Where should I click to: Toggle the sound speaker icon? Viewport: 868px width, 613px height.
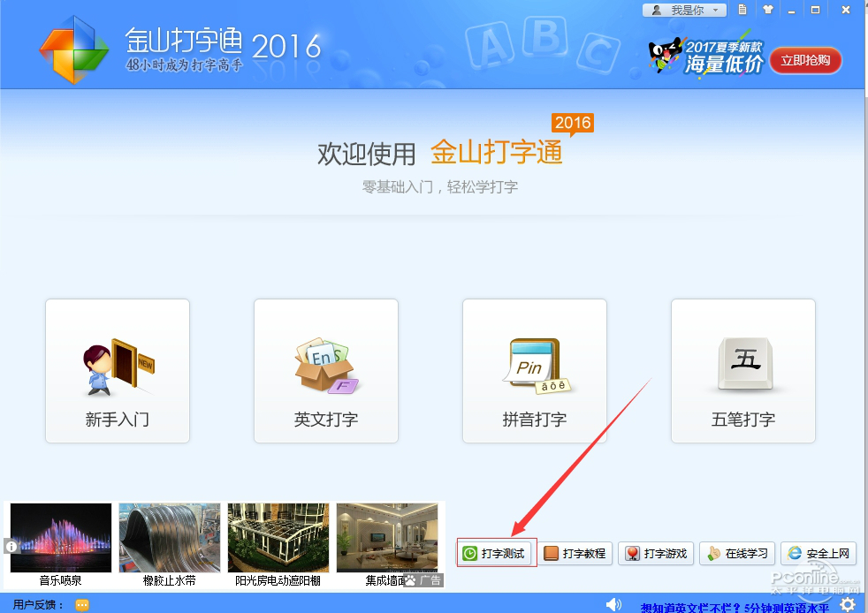click(613, 605)
